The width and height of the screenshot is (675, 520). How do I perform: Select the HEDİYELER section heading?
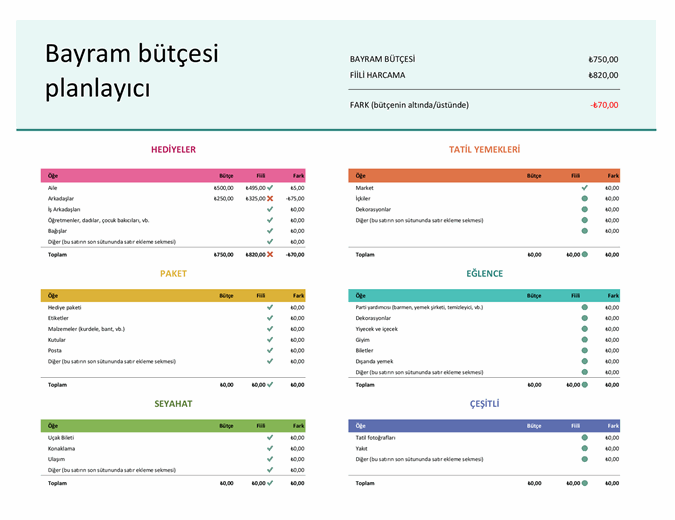click(x=173, y=150)
